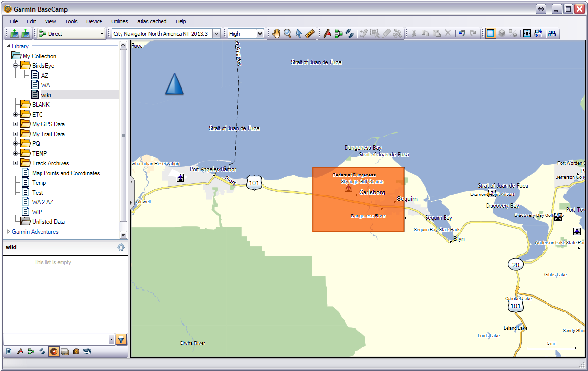This screenshot has width=588, height=371.
Task: Expand the My Trail Data folder
Action: tap(16, 134)
